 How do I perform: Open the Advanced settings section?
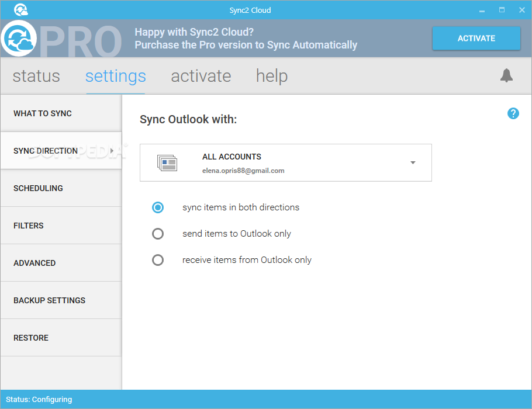[61, 263]
